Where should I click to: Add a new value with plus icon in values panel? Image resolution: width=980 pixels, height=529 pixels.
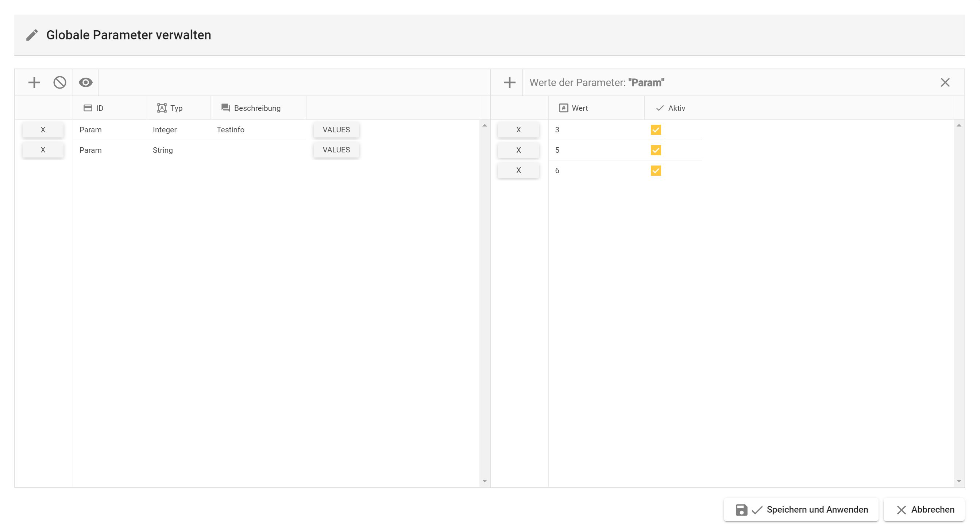click(x=509, y=82)
